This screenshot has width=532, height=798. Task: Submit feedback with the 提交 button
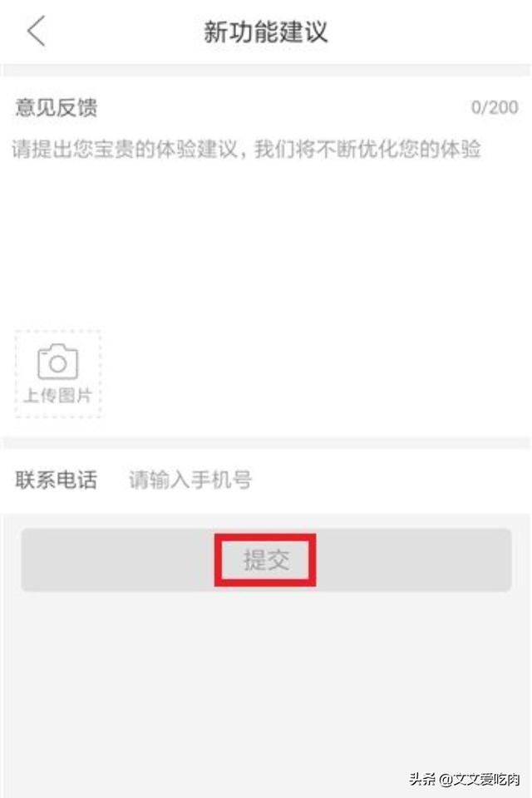(266, 559)
